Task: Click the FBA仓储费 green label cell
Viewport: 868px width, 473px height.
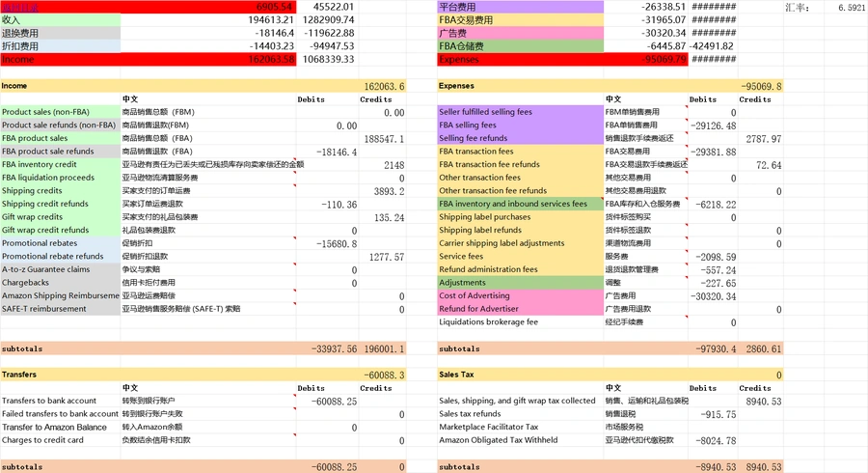Action: point(521,46)
